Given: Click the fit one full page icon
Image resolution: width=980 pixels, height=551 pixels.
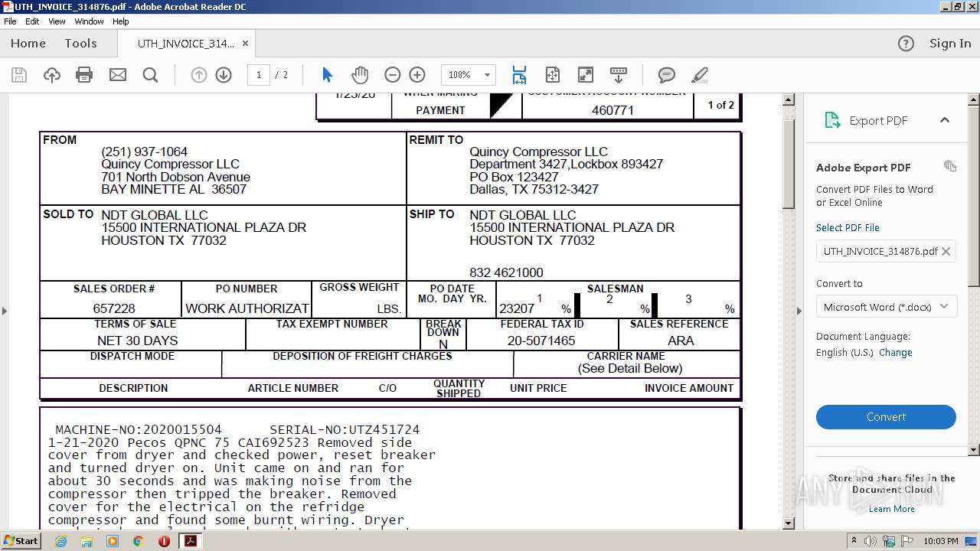Looking at the screenshot, I should pyautogui.click(x=553, y=75).
